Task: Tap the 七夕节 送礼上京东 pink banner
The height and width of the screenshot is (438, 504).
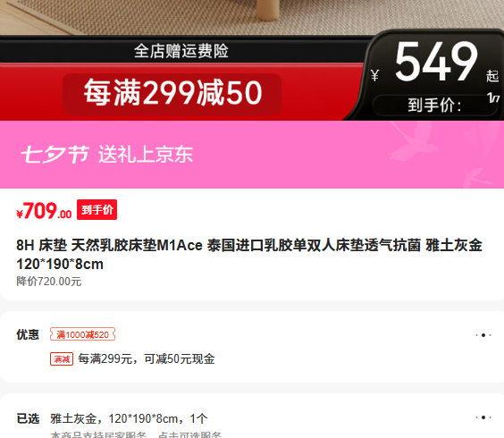Action: (x=252, y=155)
